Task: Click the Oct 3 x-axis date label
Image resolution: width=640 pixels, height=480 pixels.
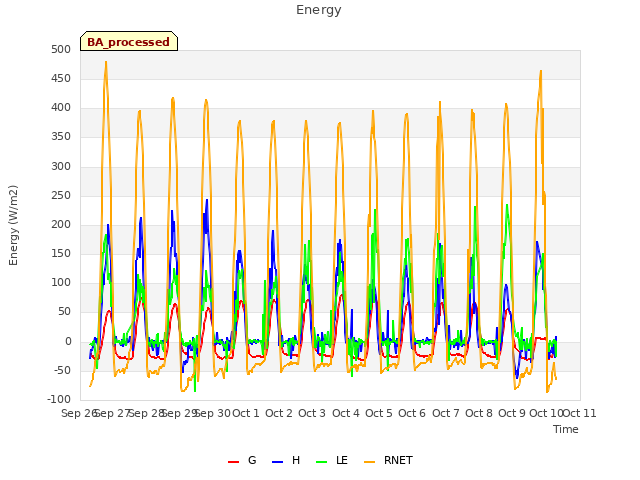Action: click(x=312, y=413)
